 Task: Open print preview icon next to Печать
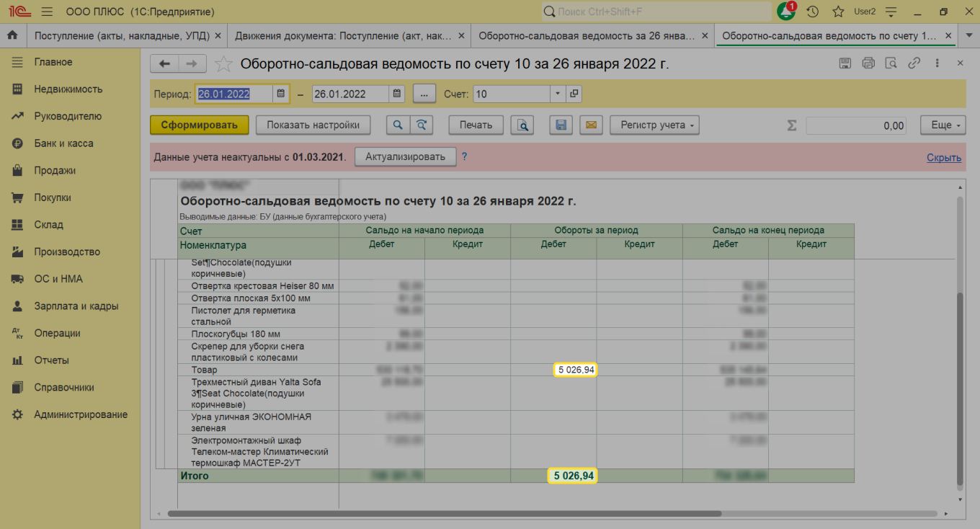point(522,125)
